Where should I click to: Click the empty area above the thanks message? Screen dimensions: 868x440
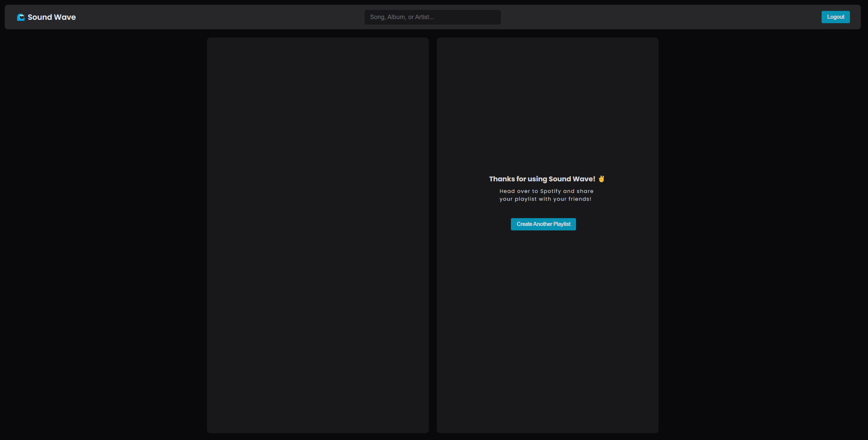click(547, 102)
